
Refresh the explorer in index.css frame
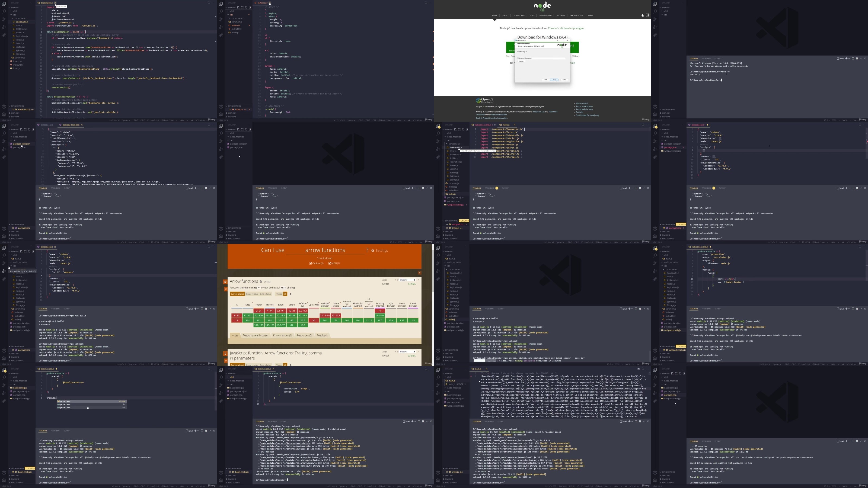point(246,7)
